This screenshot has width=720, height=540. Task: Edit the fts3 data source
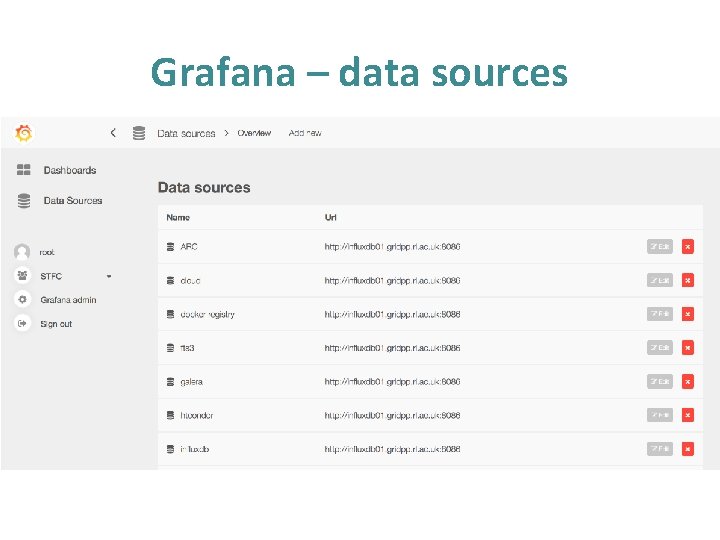coord(660,348)
